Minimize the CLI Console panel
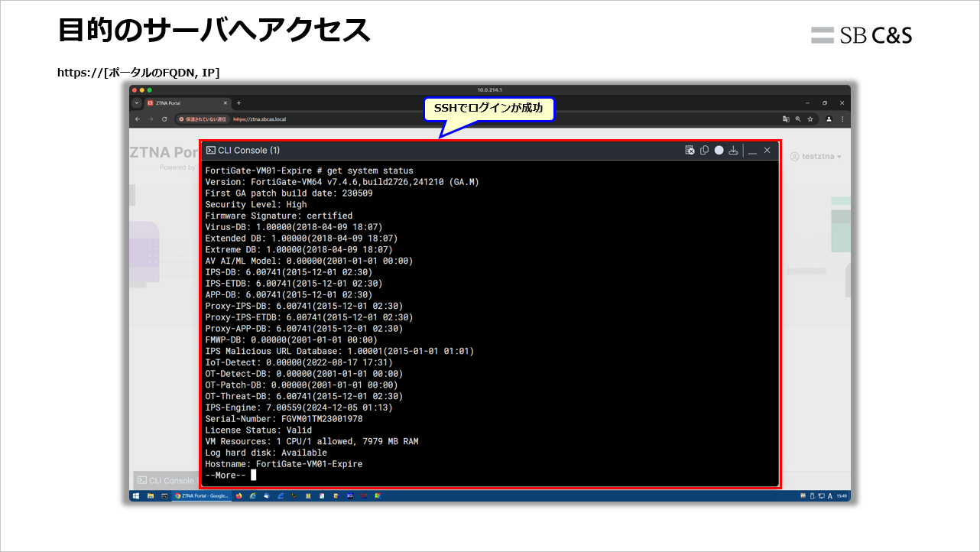This screenshot has width=980, height=552. pos(752,151)
